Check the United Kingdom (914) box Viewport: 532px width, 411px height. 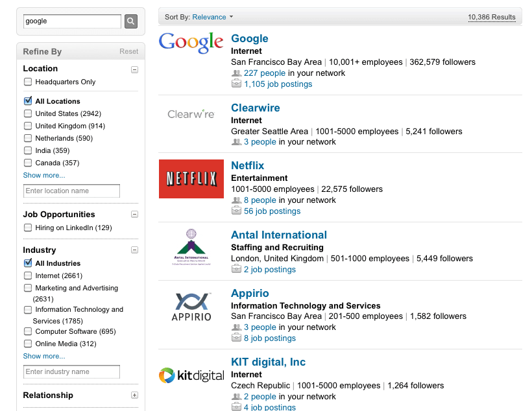point(28,126)
